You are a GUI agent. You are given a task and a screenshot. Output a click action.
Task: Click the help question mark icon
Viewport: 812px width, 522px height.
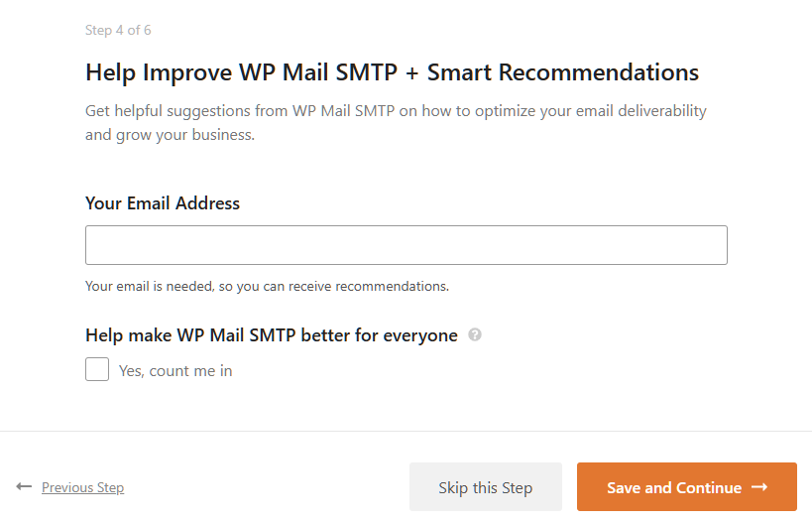pos(475,335)
